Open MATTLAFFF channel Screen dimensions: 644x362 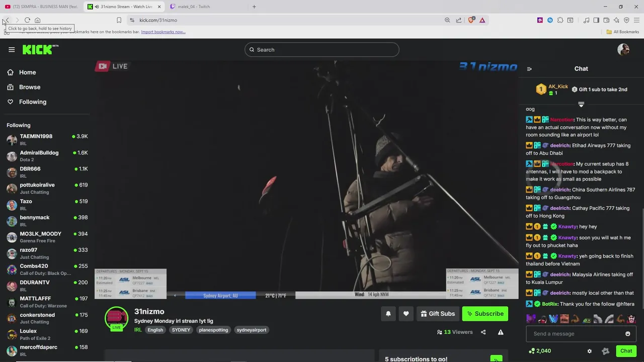tap(47, 302)
